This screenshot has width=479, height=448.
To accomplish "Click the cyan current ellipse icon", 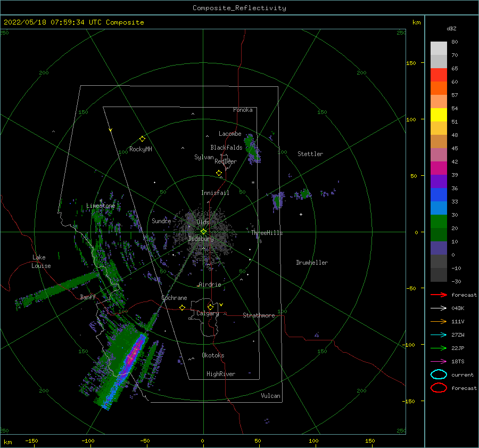I will point(439,374).
